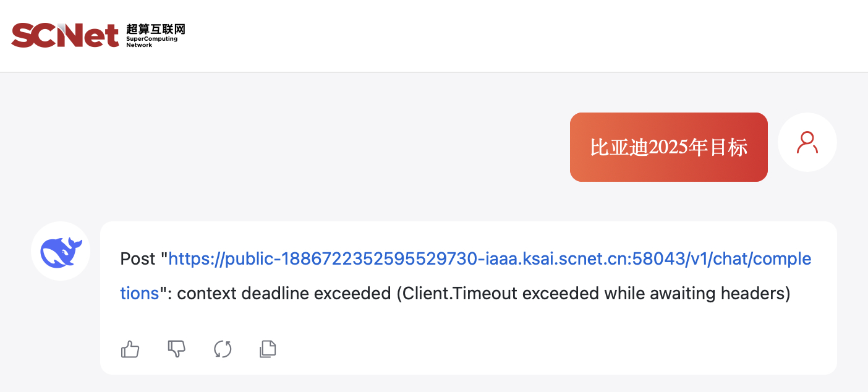868x392 pixels.
Task: Click the word "Post" in the reply
Action: pyautogui.click(x=138, y=259)
